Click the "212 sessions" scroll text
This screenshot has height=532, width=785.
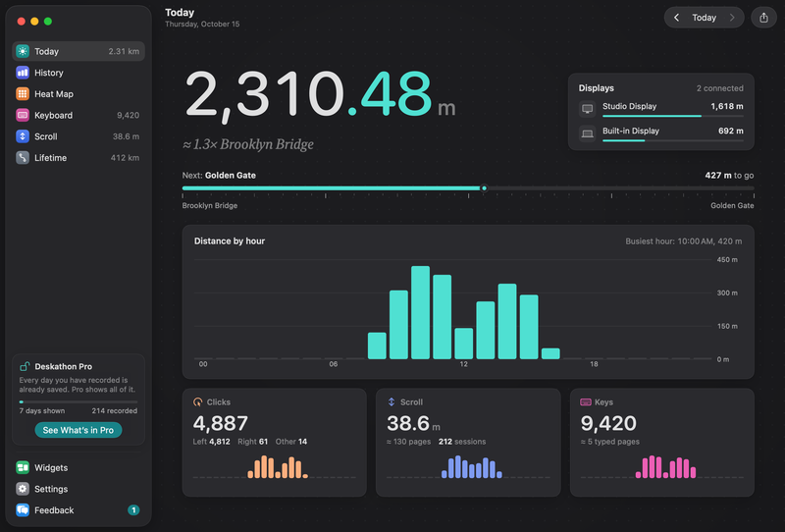[x=462, y=442]
